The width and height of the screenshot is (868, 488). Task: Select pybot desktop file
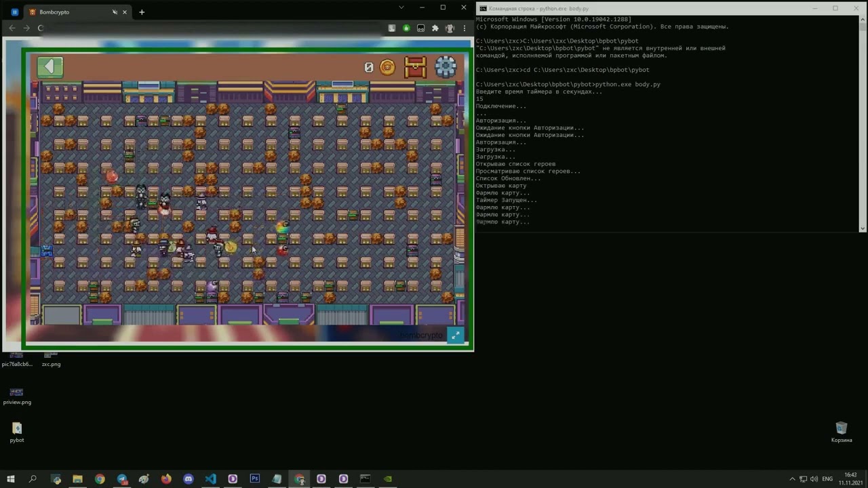(x=17, y=432)
